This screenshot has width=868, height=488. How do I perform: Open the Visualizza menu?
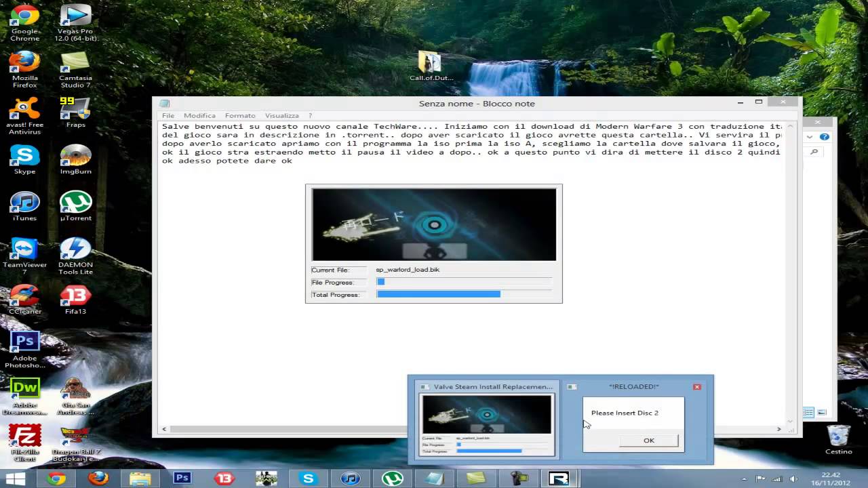[281, 116]
